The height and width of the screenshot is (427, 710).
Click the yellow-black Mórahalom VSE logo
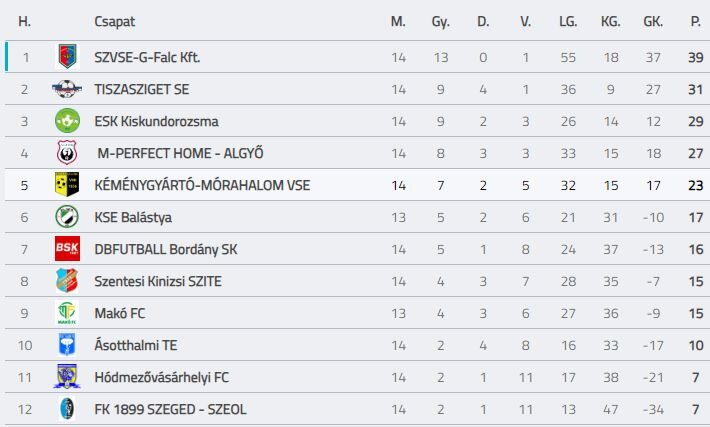tap(67, 185)
